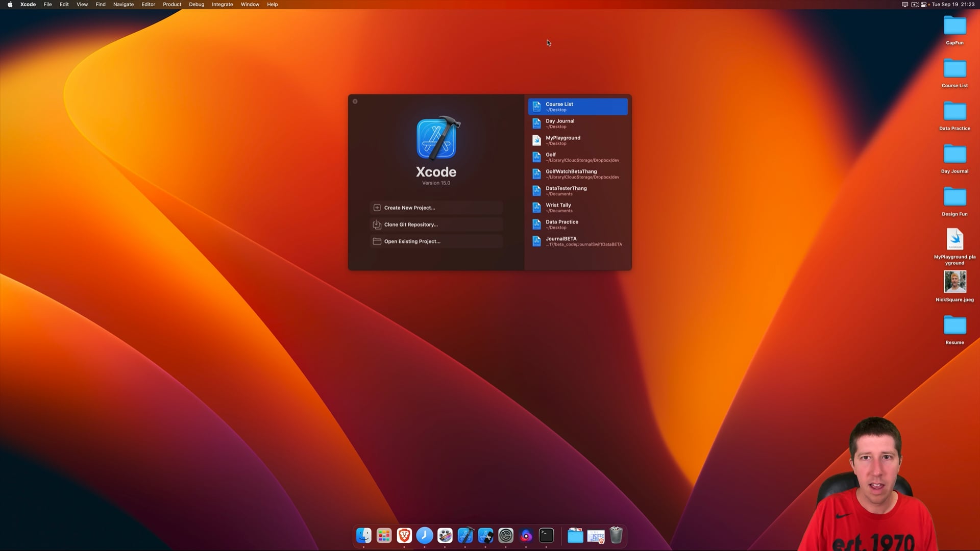Image resolution: width=980 pixels, height=551 pixels.
Task: Open the minimized Brave window in Dock
Action: (596, 536)
